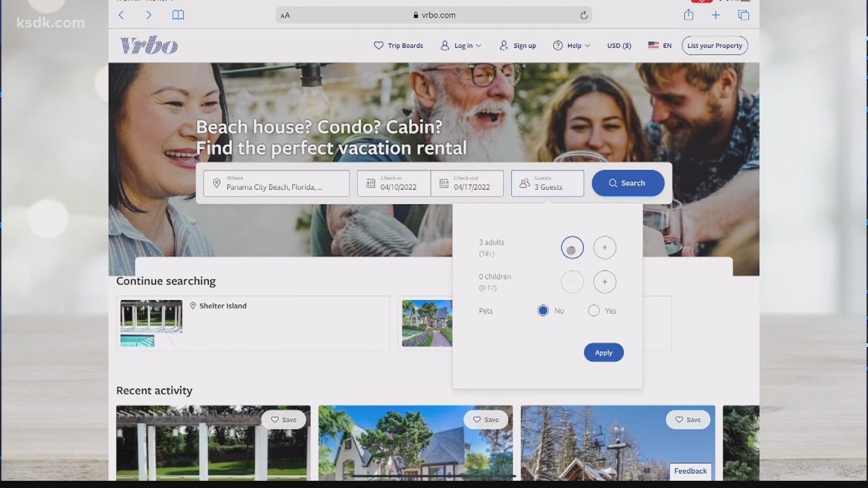Screen dimensions: 868x488
Task: Click the blue Search button
Action: (628, 183)
